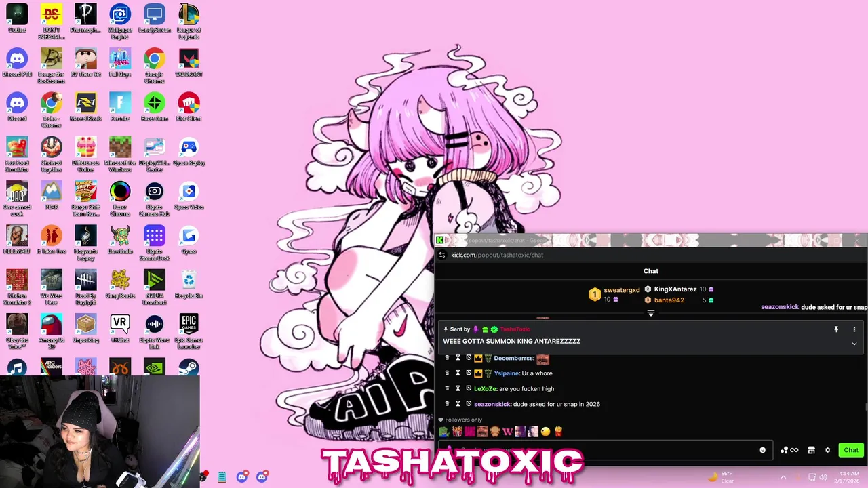Open the Riot Client icon

pos(189,106)
